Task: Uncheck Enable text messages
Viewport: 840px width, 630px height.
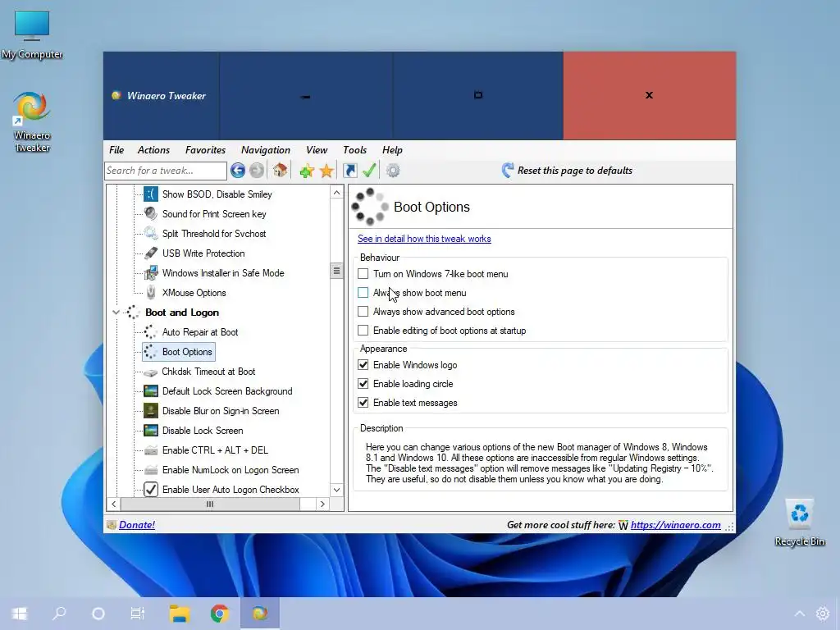Action: point(363,402)
